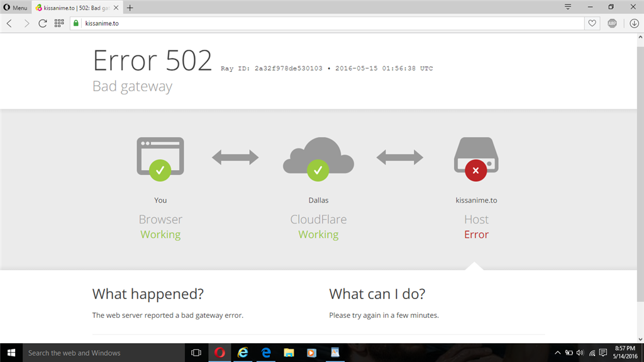Bookmark page with the heart icon

[x=592, y=23]
